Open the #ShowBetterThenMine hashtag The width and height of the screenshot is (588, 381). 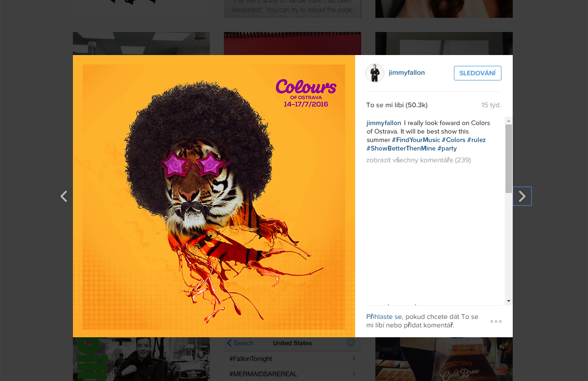pyautogui.click(x=401, y=148)
